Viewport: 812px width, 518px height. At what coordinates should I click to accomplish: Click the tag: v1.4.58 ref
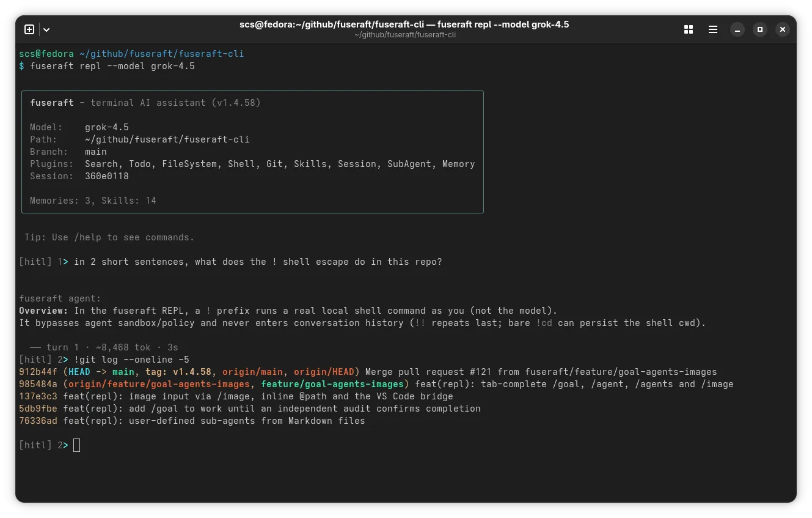(x=178, y=372)
